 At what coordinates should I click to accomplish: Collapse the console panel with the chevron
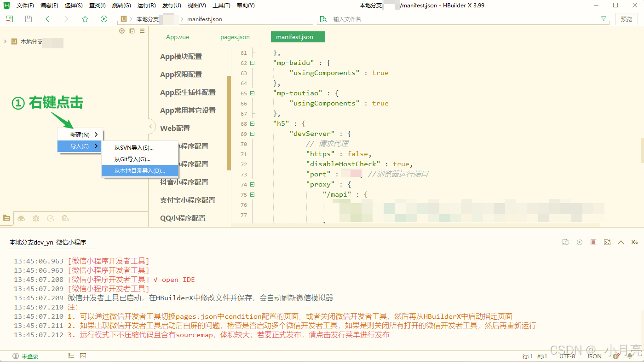pyautogui.click(x=621, y=242)
